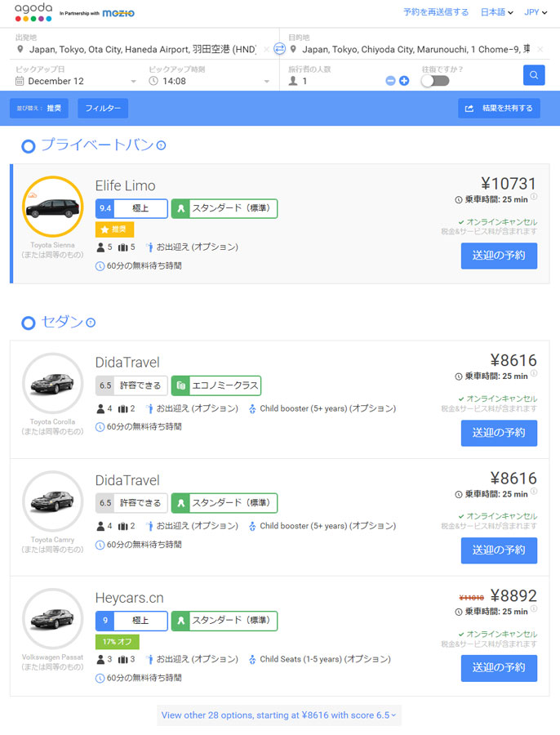Click the pickup location input field
Screen dimensions: 560x735
point(143,49)
